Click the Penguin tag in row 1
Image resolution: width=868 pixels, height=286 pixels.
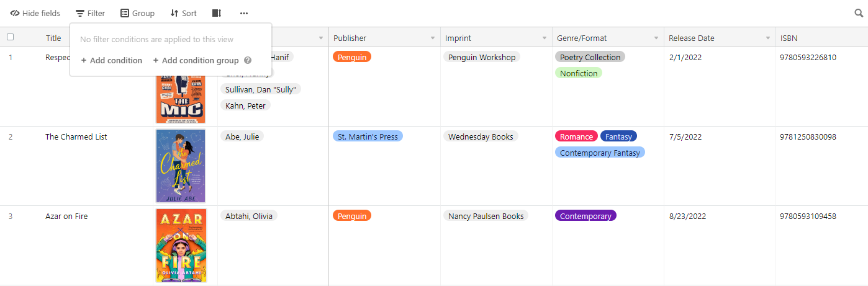[x=352, y=57]
